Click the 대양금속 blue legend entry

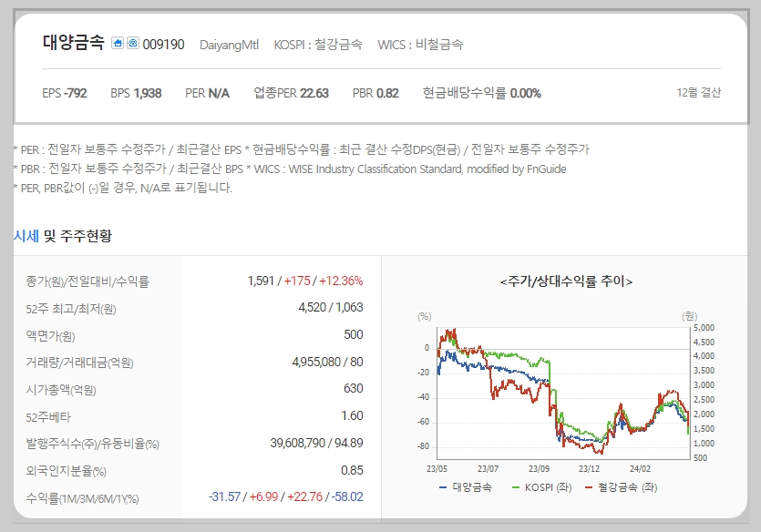pyautogui.click(x=466, y=487)
